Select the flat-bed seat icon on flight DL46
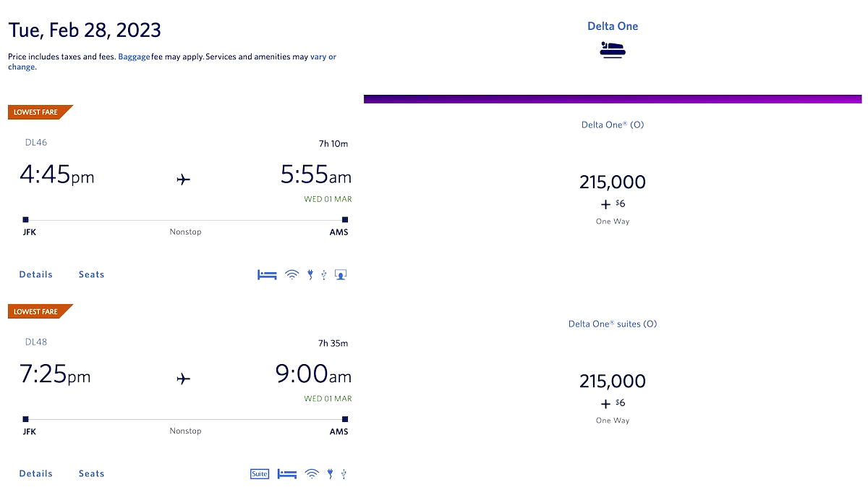Screen dimensions: 868x498 point(266,274)
